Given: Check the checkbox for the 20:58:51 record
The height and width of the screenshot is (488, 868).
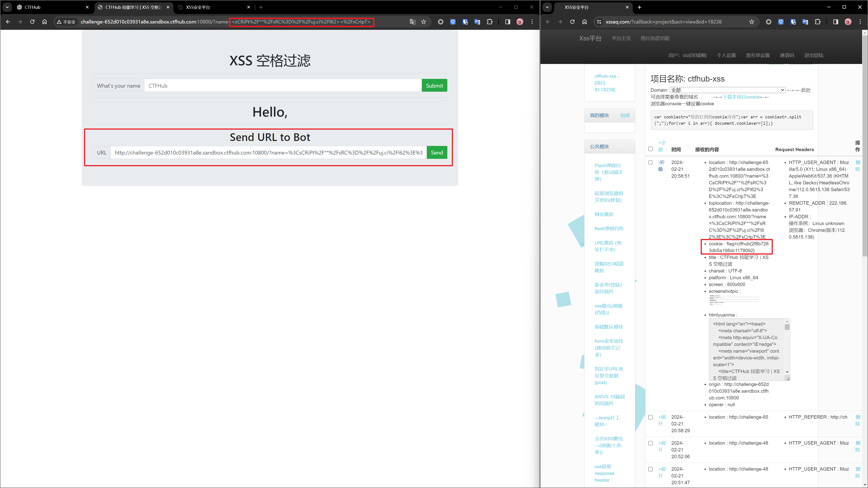Looking at the screenshot, I should click(x=650, y=162).
